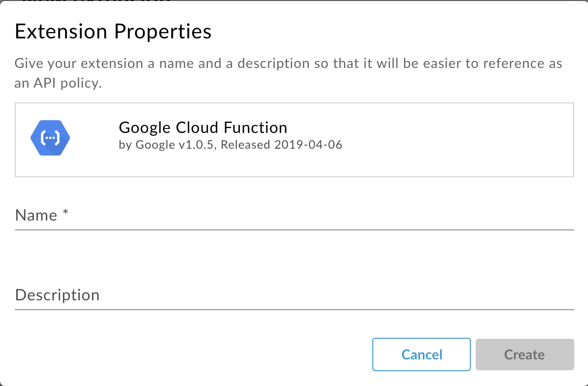Image resolution: width=588 pixels, height=386 pixels.
Task: Click the "Google Cloud Function" extension title
Action: (203, 128)
